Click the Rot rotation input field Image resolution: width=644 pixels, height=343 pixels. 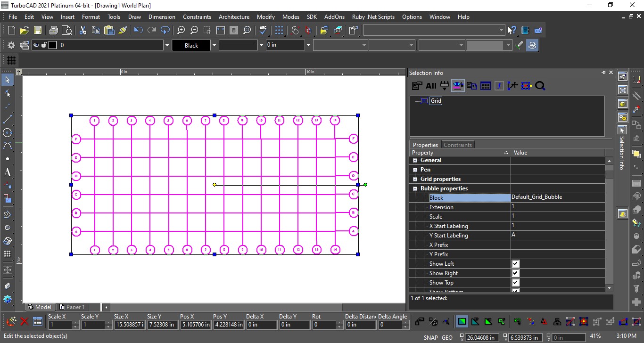[x=324, y=325]
